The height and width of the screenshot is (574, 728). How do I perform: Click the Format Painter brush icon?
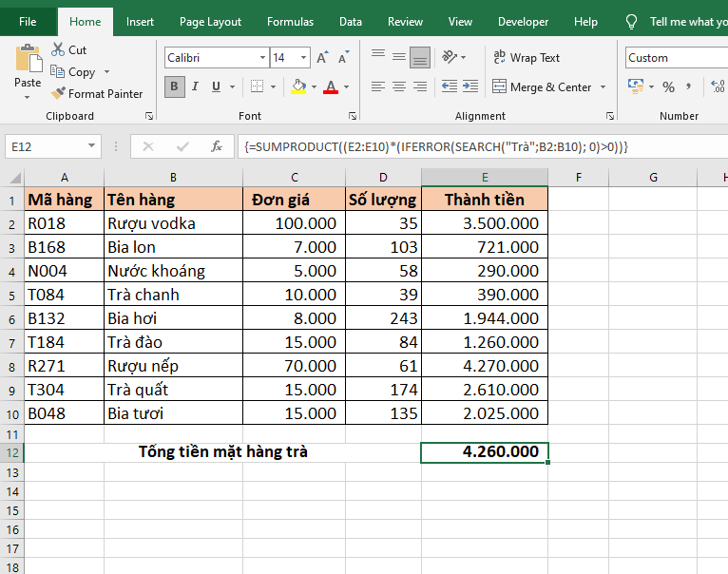coord(58,94)
